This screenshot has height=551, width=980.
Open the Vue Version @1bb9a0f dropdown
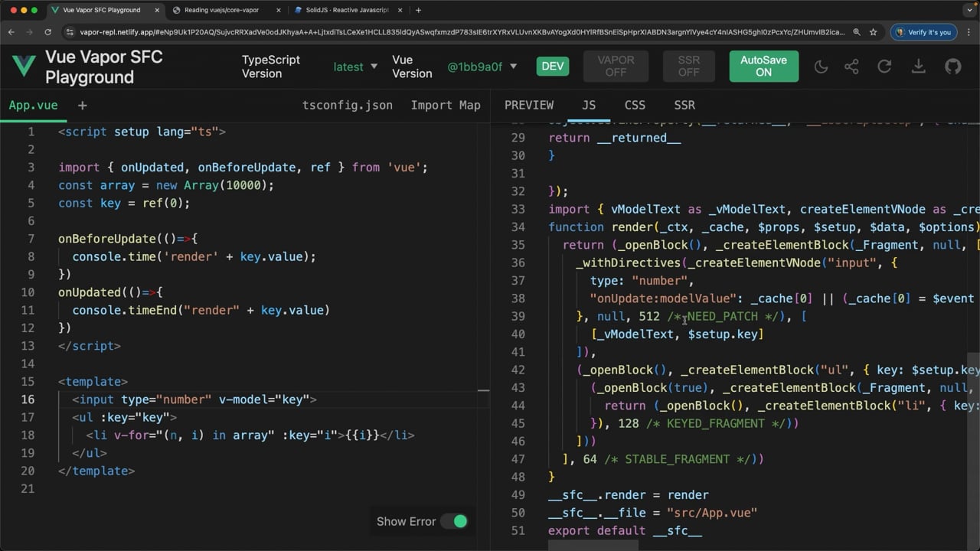[482, 67]
